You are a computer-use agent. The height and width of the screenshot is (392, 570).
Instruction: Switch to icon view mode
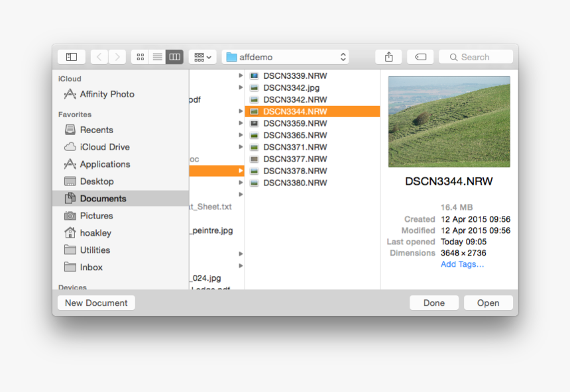tap(140, 56)
